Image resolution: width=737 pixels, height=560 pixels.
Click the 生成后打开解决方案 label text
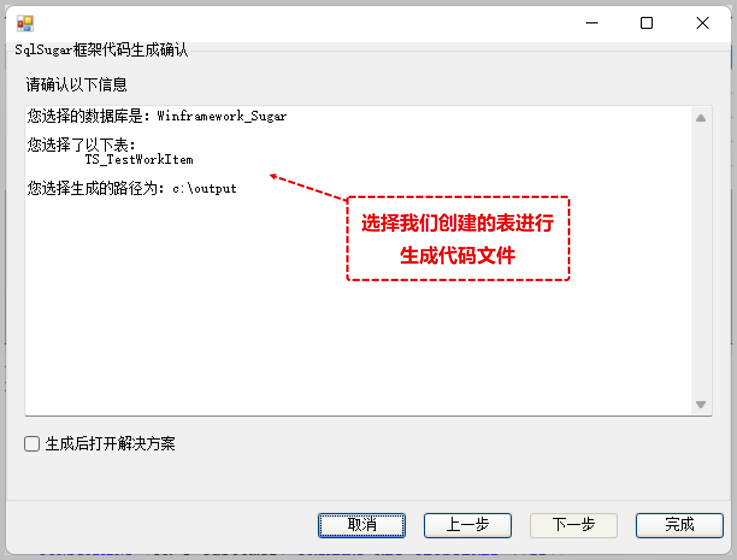point(110,444)
